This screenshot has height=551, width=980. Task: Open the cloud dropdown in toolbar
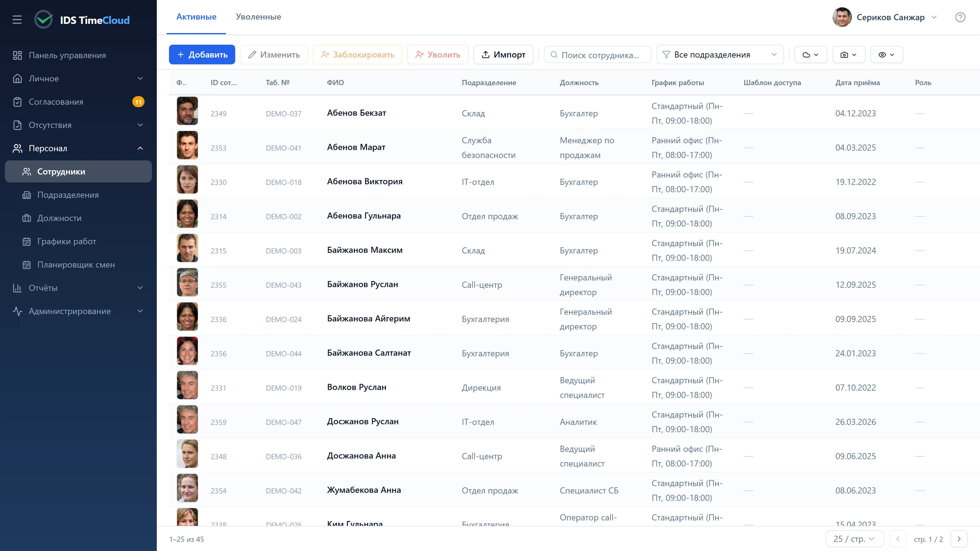(810, 55)
